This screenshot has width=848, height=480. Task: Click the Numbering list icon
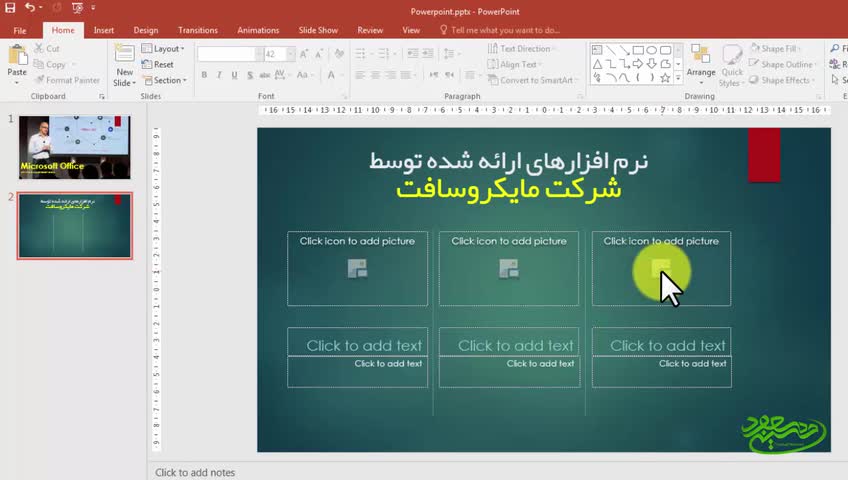[383, 54]
